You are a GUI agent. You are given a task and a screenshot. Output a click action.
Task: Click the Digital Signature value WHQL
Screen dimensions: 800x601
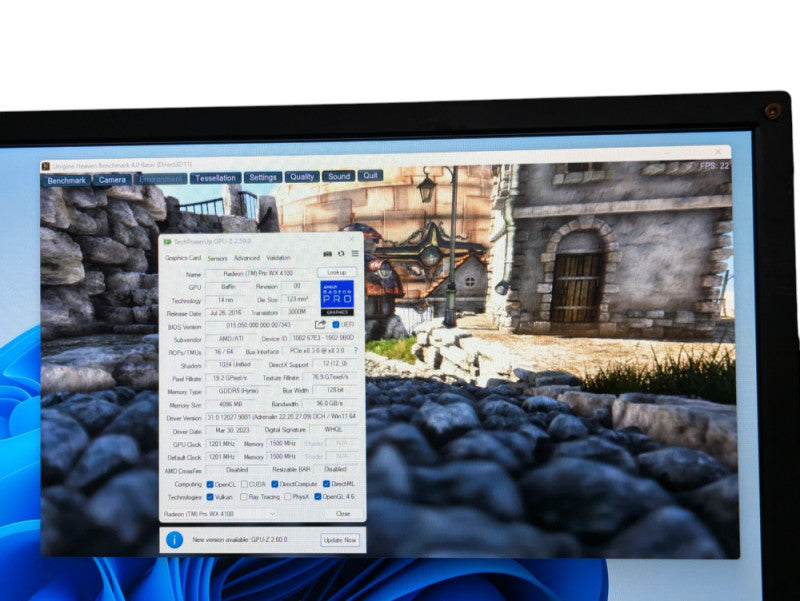(334, 430)
